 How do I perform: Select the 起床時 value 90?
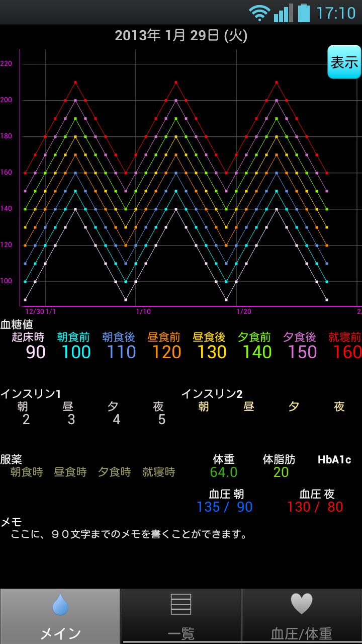tap(35, 352)
